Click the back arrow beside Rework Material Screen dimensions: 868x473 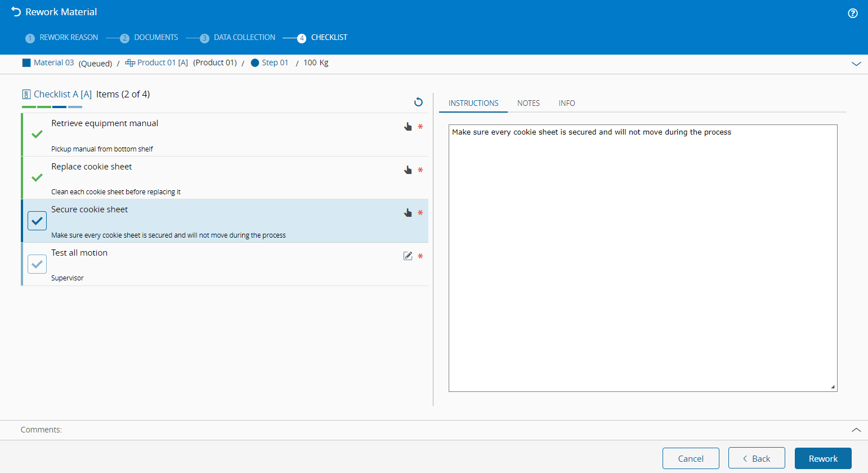click(x=16, y=12)
